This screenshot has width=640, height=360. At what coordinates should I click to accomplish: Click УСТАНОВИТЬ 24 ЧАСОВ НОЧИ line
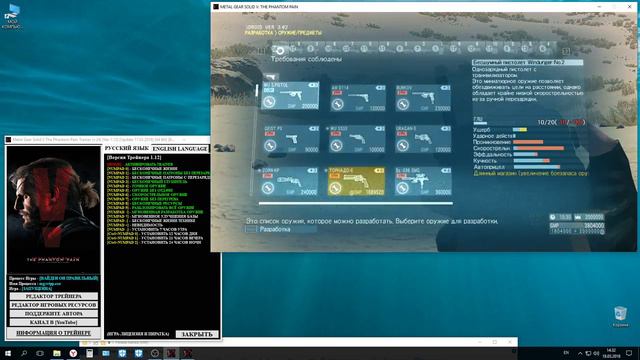click(155, 242)
